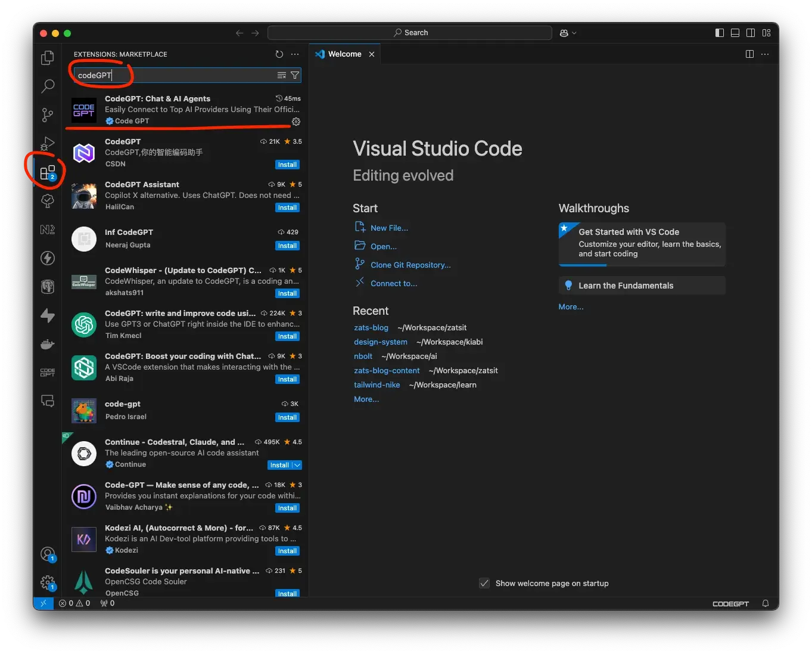Install Inf CodeGPT by Neeraj Gupta
The image size is (812, 654).
tap(287, 246)
